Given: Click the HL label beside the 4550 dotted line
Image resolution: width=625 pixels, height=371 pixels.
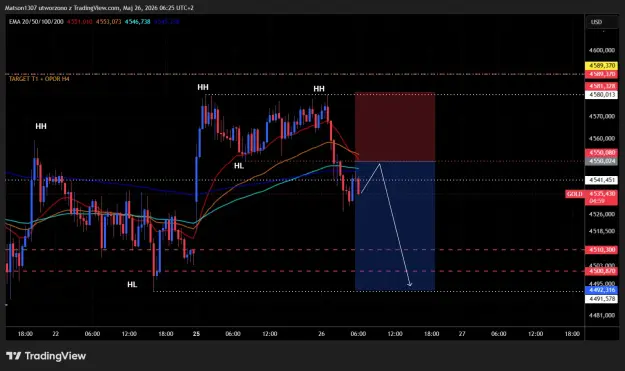Looking at the screenshot, I should pos(239,166).
